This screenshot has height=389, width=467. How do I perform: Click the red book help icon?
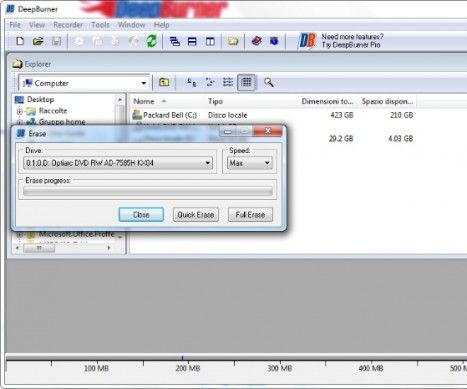pos(256,41)
